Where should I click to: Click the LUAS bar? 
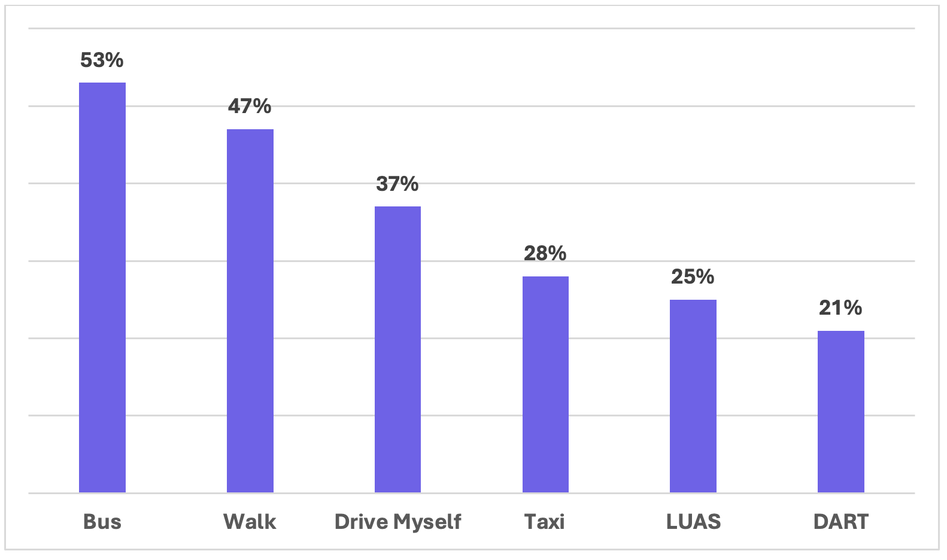(693, 396)
